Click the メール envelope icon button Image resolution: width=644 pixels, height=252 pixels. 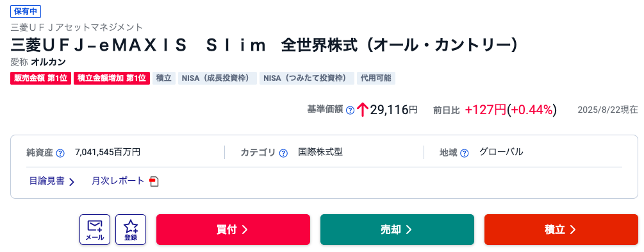(x=94, y=230)
